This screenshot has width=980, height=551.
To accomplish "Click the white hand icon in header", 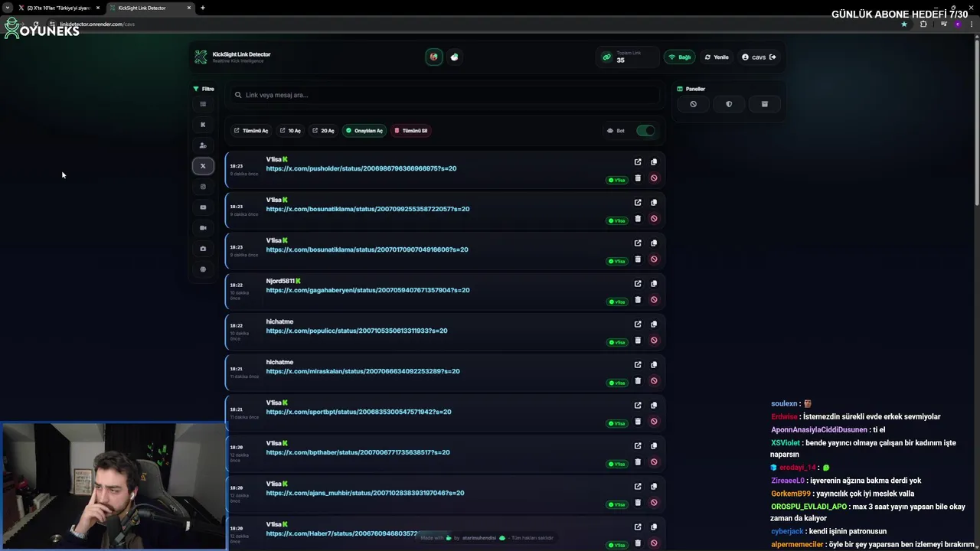I will pyautogui.click(x=455, y=57).
